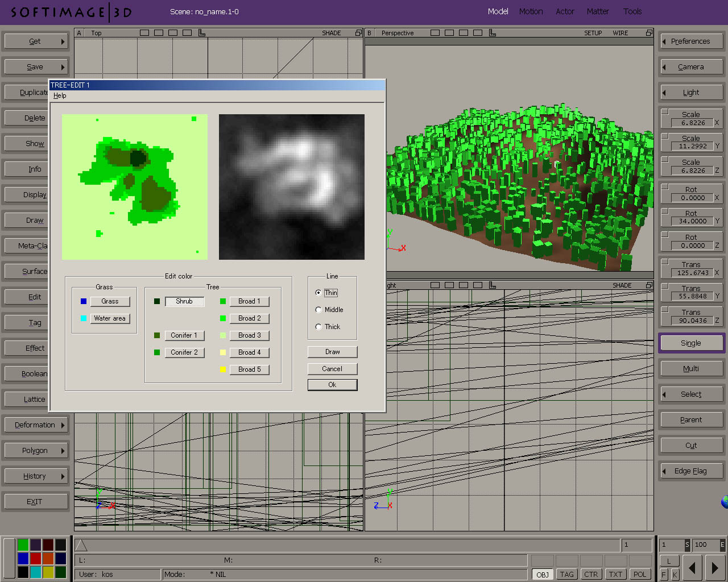Choose the Thick line radio option

tap(318, 327)
